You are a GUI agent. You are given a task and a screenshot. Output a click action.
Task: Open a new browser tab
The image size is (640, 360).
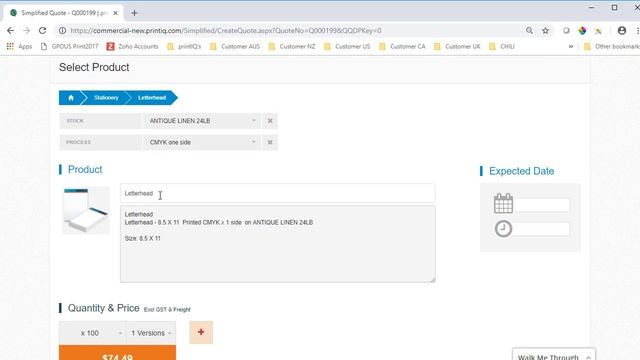point(134,13)
